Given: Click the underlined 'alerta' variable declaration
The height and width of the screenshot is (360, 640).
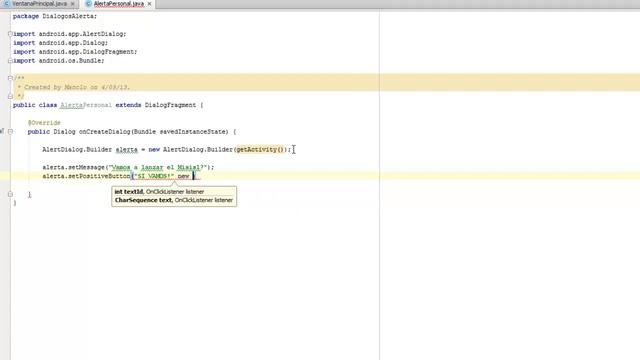Looking at the screenshot, I should (127, 150).
